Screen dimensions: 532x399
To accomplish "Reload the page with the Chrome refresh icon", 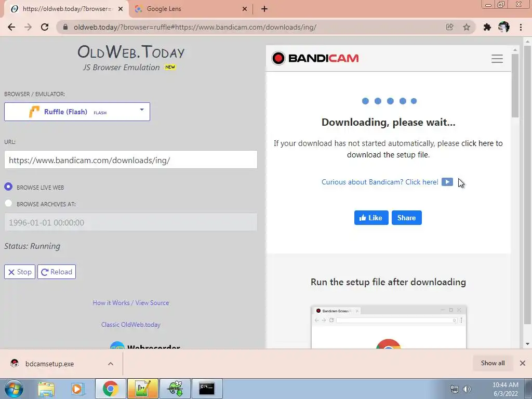I will [45, 27].
